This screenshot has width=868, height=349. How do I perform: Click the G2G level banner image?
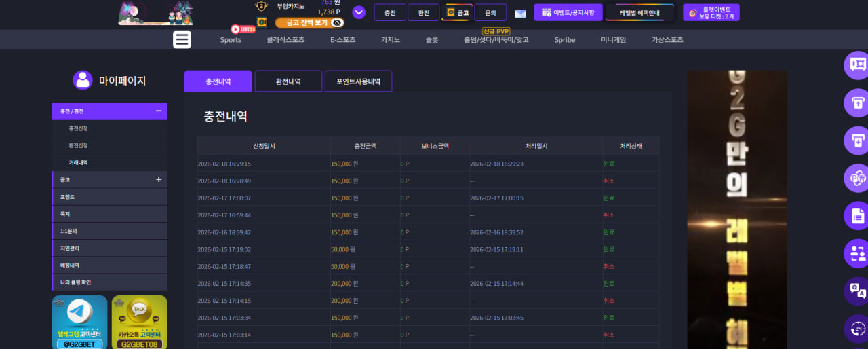click(x=737, y=209)
